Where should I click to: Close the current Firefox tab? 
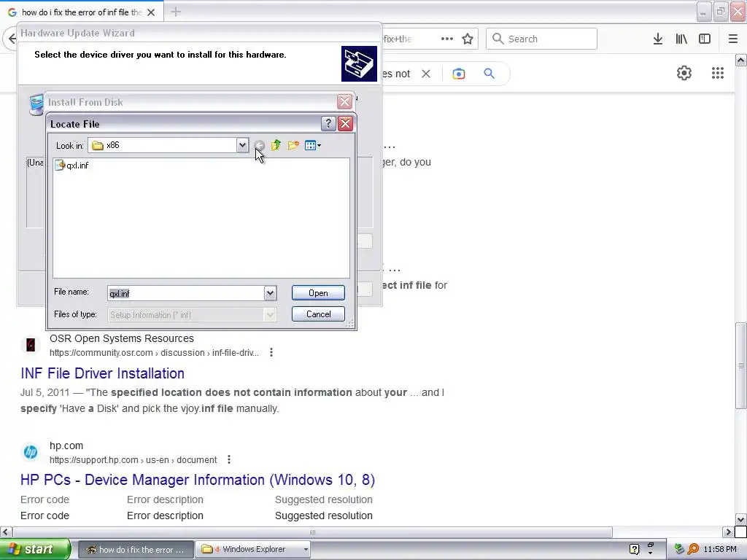coord(151,12)
